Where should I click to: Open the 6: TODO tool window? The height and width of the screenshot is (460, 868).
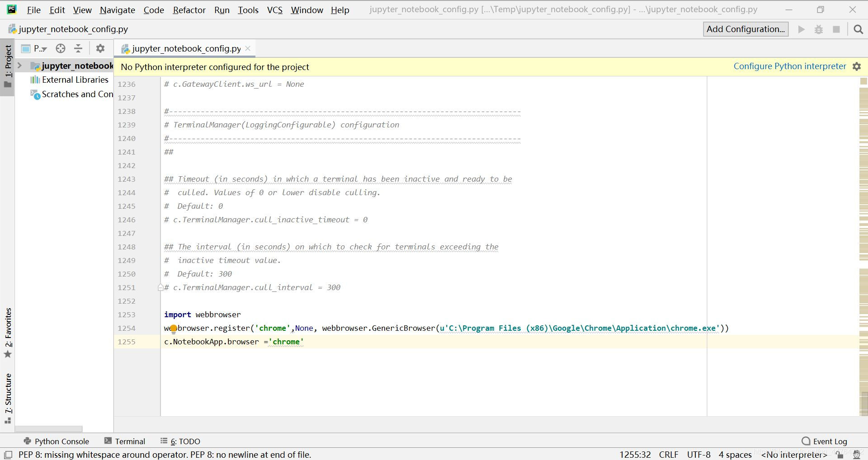pyautogui.click(x=180, y=441)
